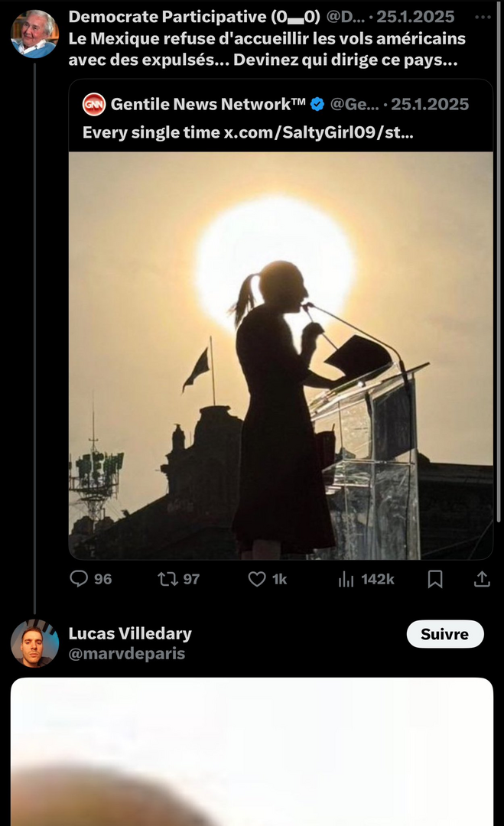504x826 pixels.
Task: Open the main tweet's 25.1.2025 timestamp
Action: pos(415,17)
